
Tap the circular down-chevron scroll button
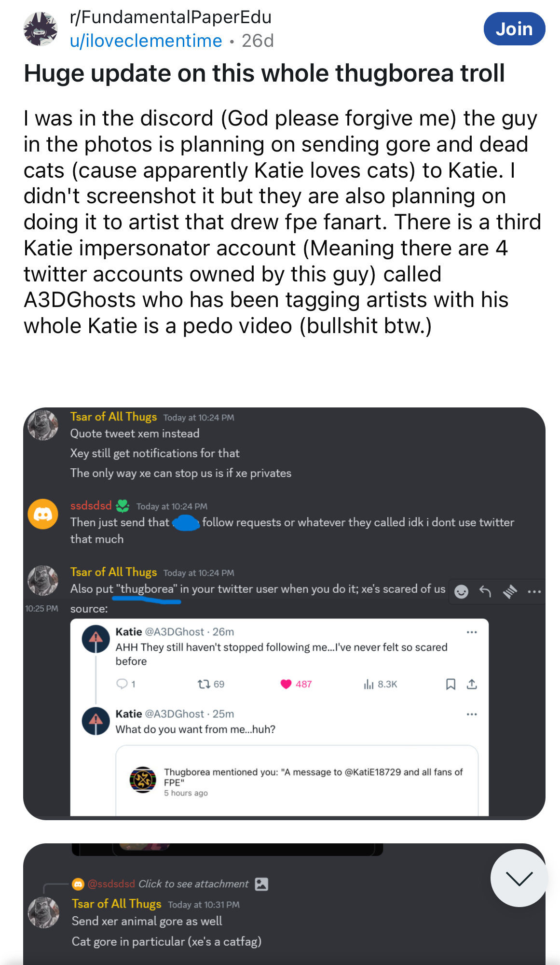(519, 878)
